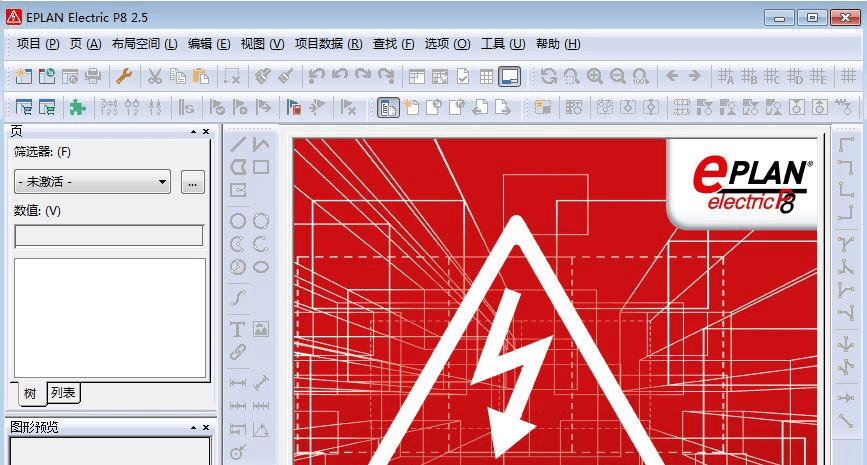The height and width of the screenshot is (465, 867).
Task: Select the polyline drawing tool
Action: pos(261,145)
